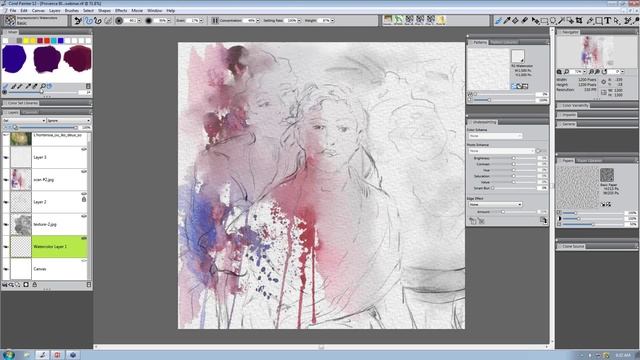Select the Text tool
Screen dimensions: 640x360
pyautogui.click(x=607, y=20)
